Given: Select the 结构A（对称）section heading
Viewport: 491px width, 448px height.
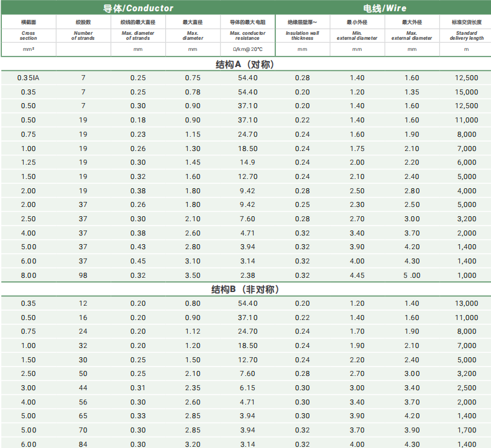Looking at the screenshot, I should tap(245, 64).
